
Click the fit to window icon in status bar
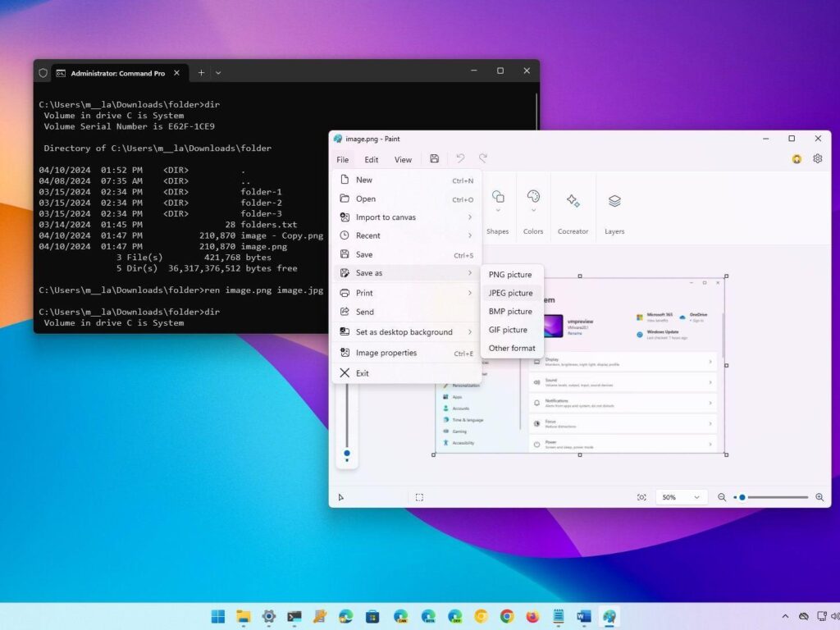point(641,497)
